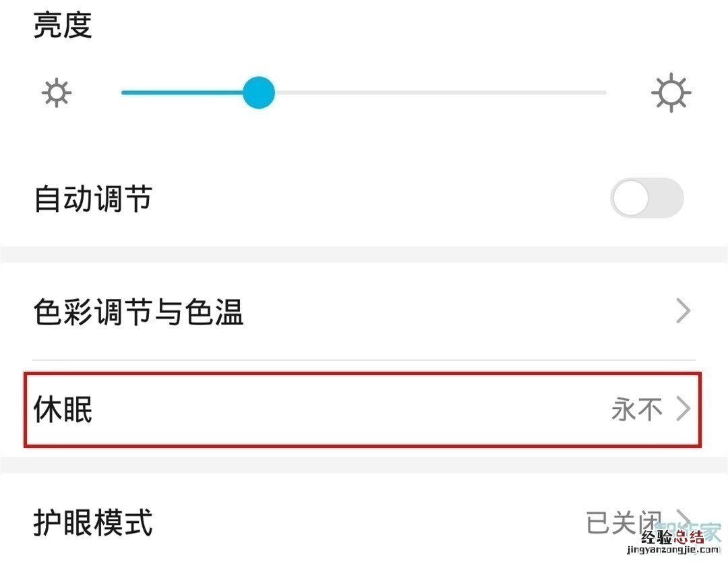The height and width of the screenshot is (562, 728).
Task: Click the gray band above 护眼模式
Action: [364, 465]
